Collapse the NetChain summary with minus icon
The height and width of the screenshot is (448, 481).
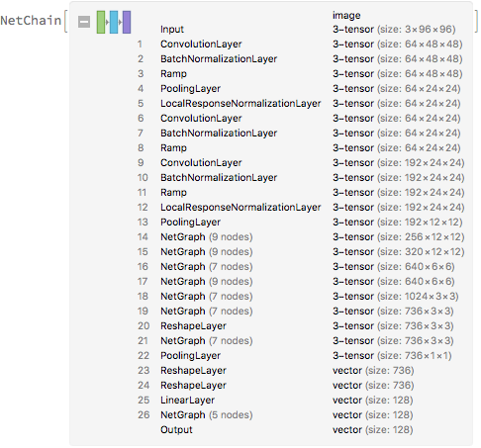[x=84, y=22]
